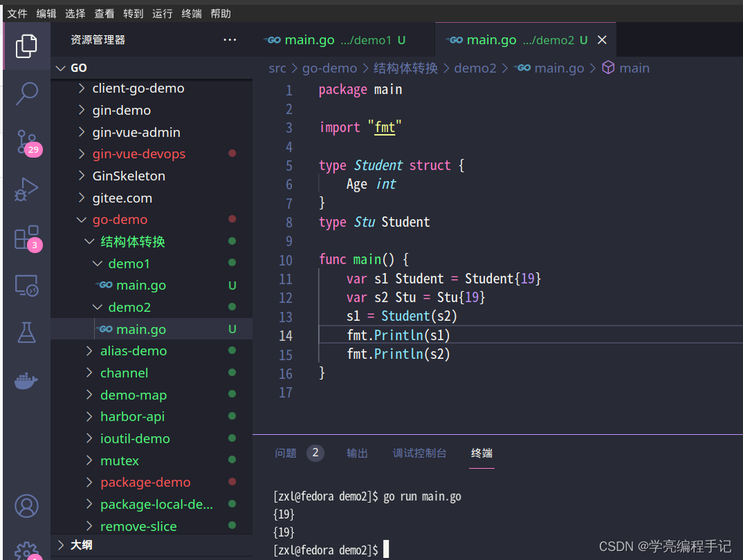The image size is (743, 560).
Task: Click the main symbol cube icon in breadcrumb
Action: point(608,68)
